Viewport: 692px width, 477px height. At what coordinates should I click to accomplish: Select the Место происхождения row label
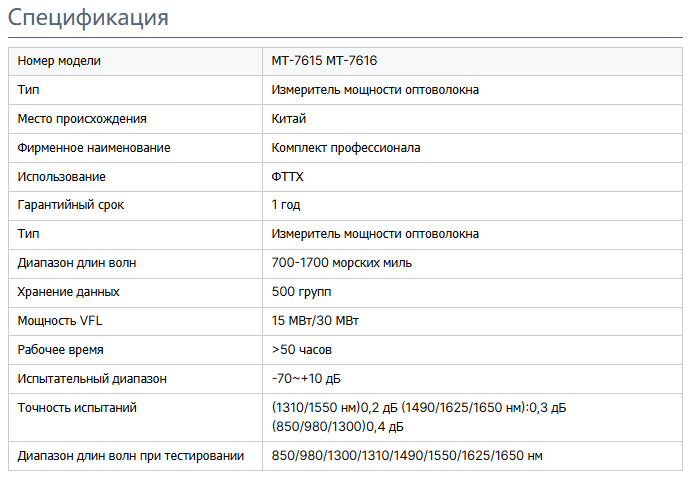[82, 119]
